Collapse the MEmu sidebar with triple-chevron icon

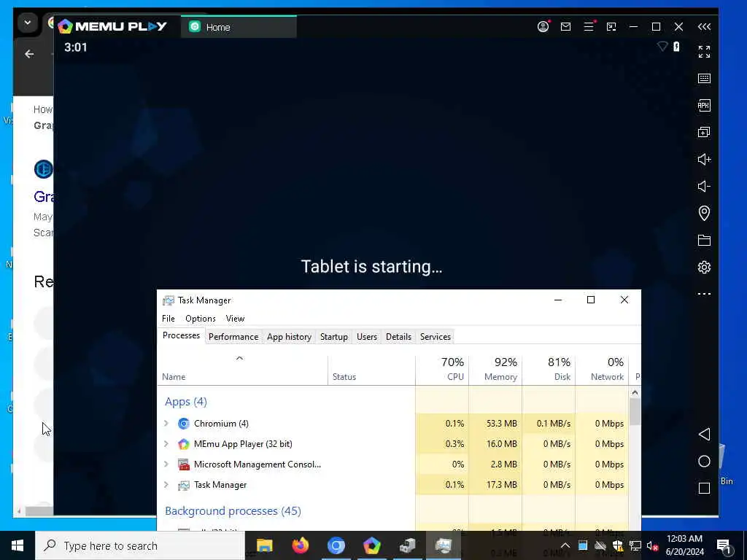click(x=704, y=27)
